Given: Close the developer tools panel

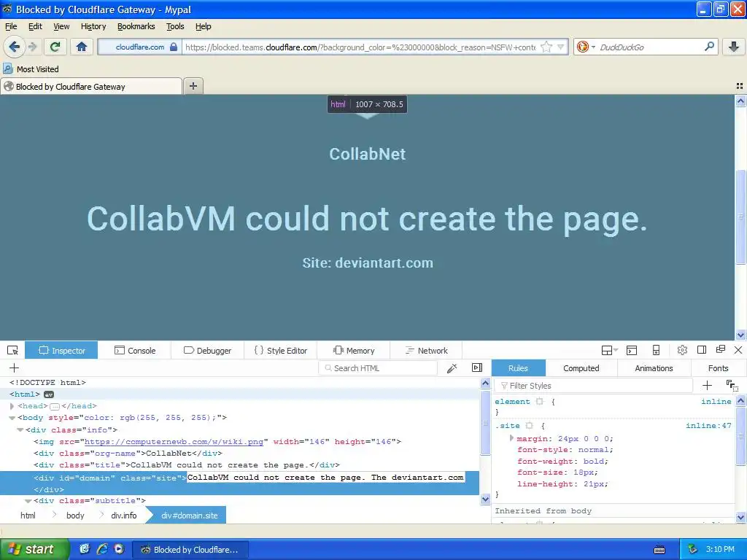Looking at the screenshot, I should coord(738,350).
